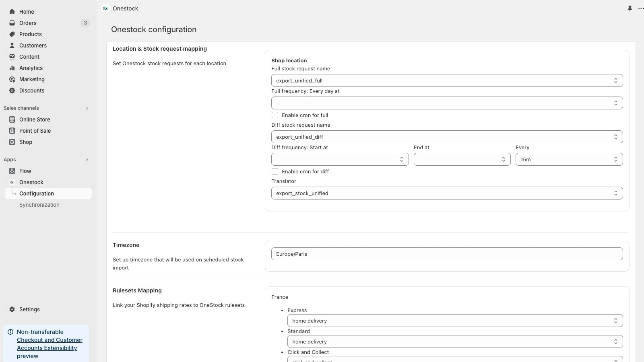Open Discounts in sidebar
Screen dimensions: 644x362
pyautogui.click(x=48, y=90)
